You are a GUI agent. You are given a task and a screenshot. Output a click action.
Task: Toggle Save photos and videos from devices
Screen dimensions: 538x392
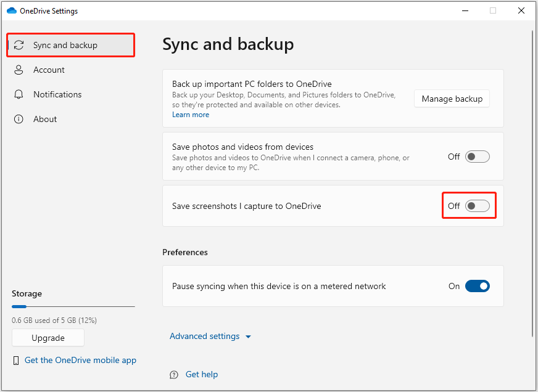pos(478,157)
